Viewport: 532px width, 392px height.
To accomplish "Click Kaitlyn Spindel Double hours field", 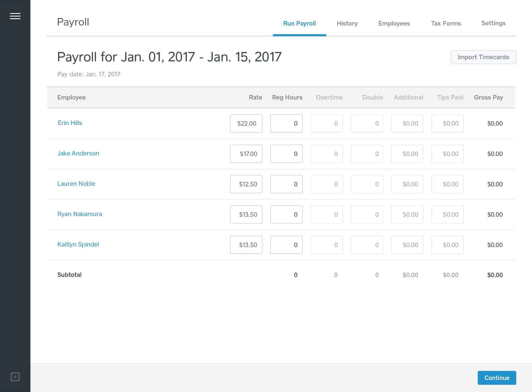I will [x=367, y=245].
